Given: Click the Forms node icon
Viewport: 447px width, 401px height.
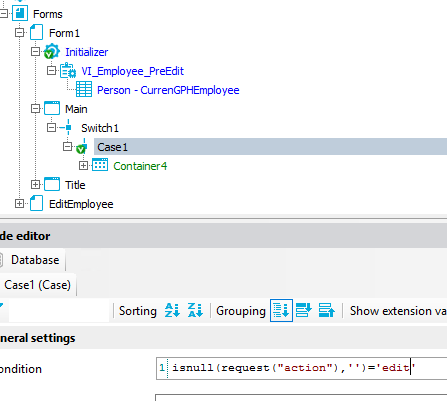Looking at the screenshot, I should 20,14.
